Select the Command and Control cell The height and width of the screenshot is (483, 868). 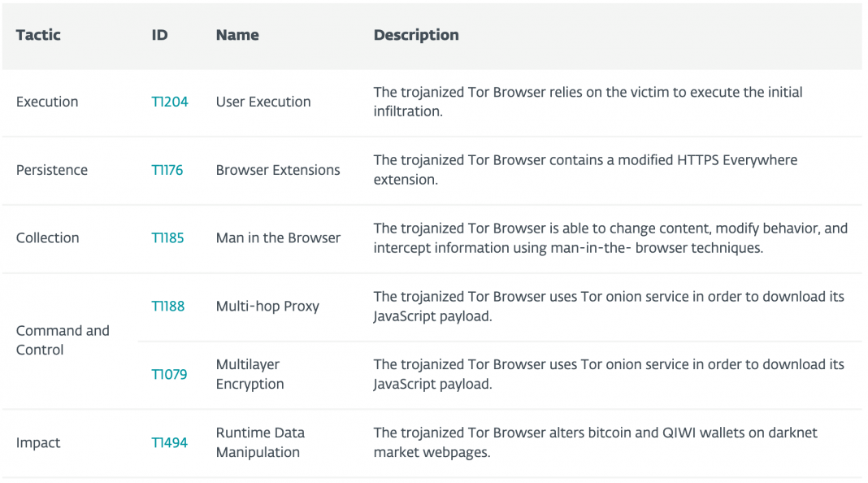pos(63,340)
